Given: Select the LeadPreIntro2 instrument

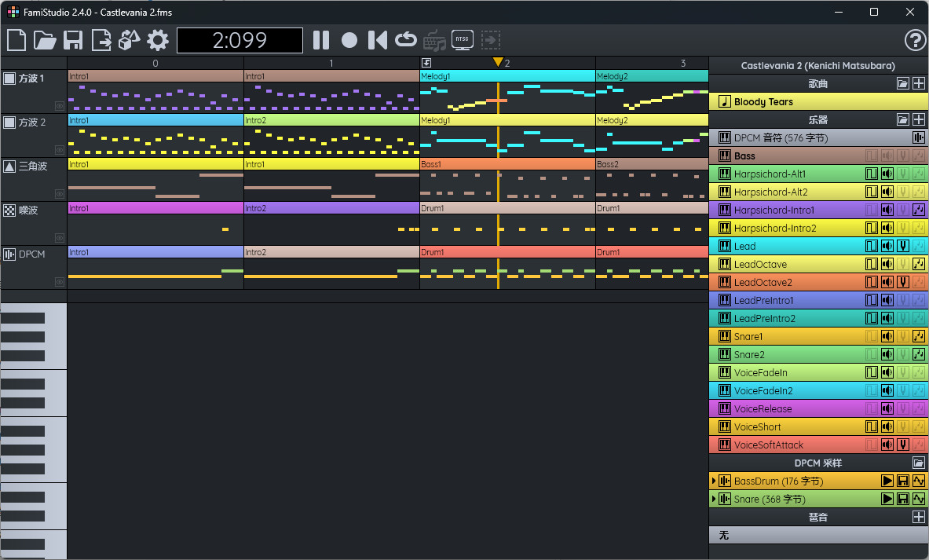Looking at the screenshot, I should click(818, 318).
